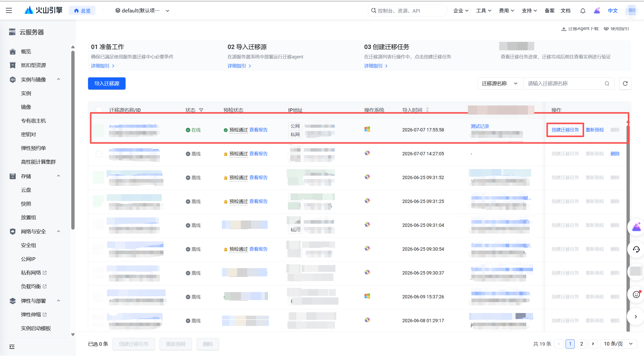Click the 火山引擎 logo

click(43, 10)
